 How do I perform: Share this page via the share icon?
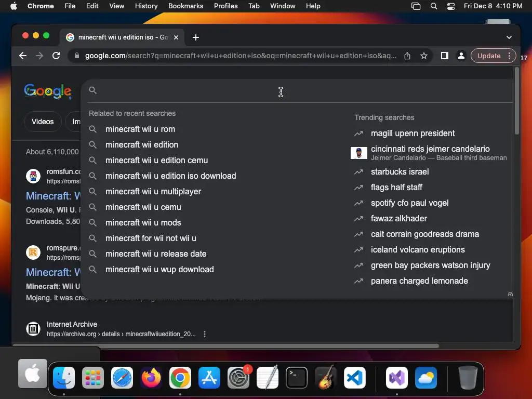407,56
